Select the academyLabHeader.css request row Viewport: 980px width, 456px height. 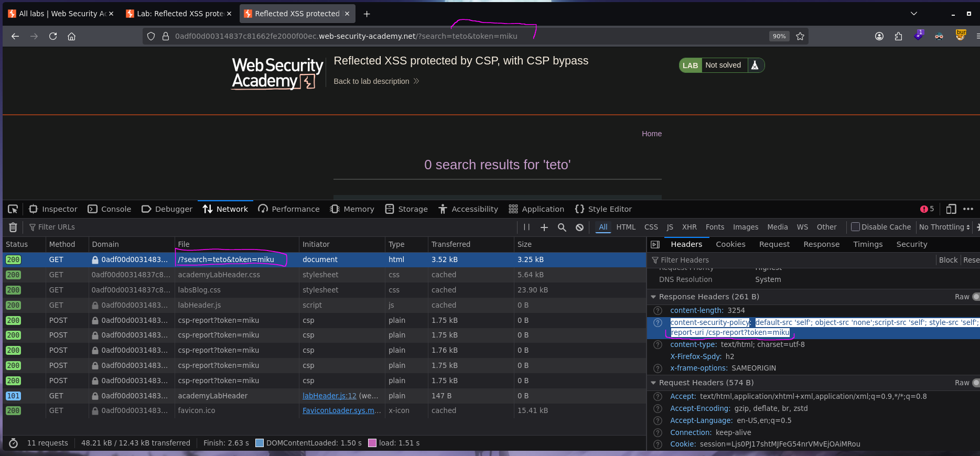click(325, 275)
